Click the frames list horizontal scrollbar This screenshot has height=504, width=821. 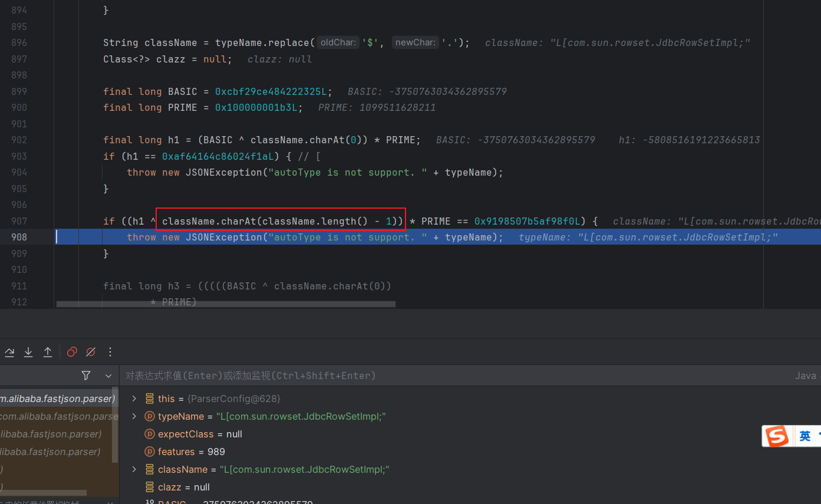[x=44, y=493]
